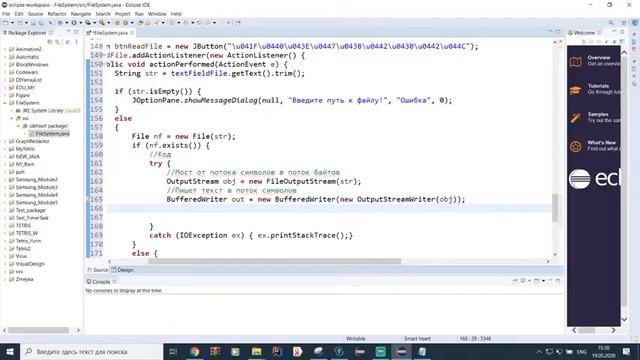Open the Edit menu
Image resolution: width=640 pixels, height=360 pixels.
19,14
